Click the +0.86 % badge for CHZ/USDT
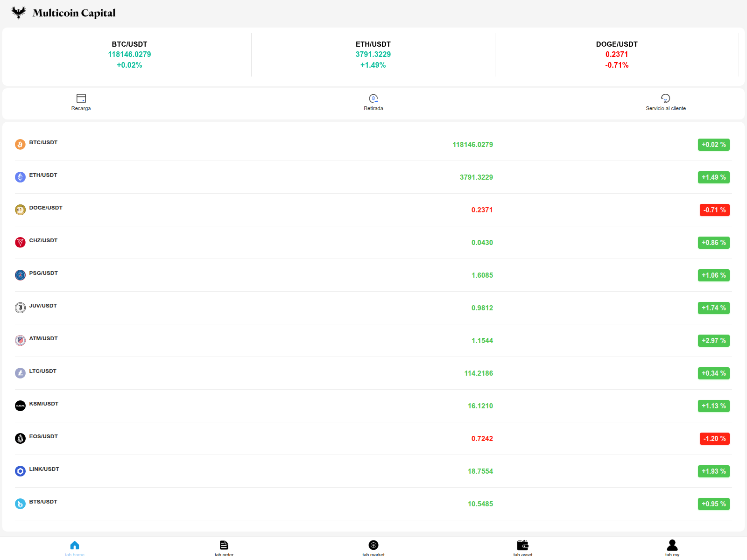The height and width of the screenshot is (560, 747). [714, 243]
